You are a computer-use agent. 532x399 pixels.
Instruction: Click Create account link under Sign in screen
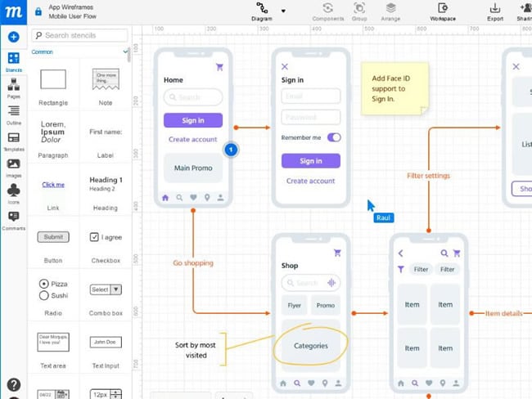[310, 181]
